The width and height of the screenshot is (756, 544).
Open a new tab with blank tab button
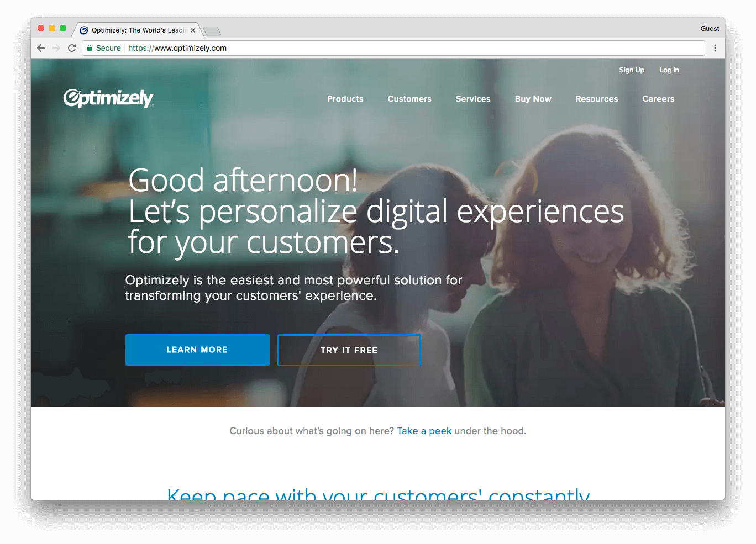[x=212, y=31]
